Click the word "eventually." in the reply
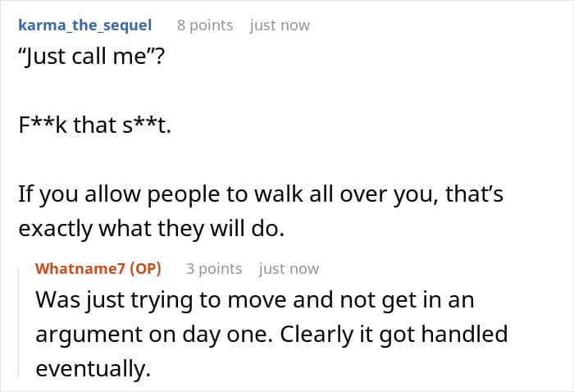 pyautogui.click(x=93, y=368)
